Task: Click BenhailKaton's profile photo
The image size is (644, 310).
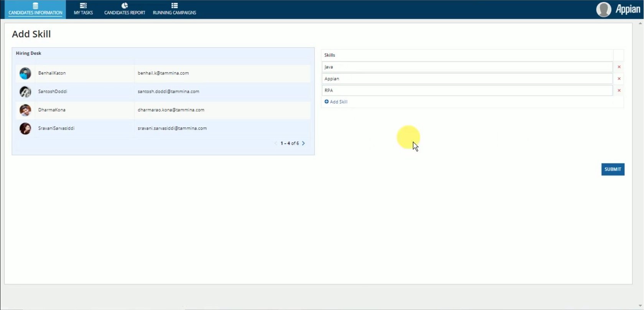Action: click(25, 73)
